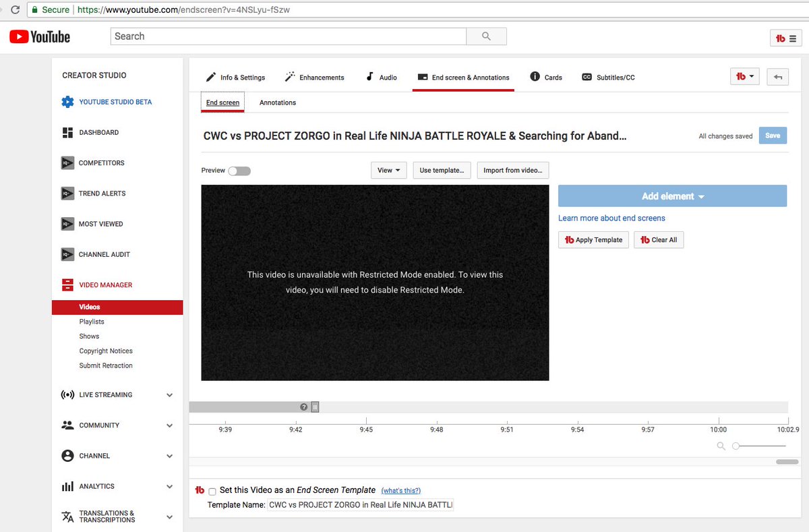
Task: Adjust the timeline zoom slider
Action: click(760, 446)
